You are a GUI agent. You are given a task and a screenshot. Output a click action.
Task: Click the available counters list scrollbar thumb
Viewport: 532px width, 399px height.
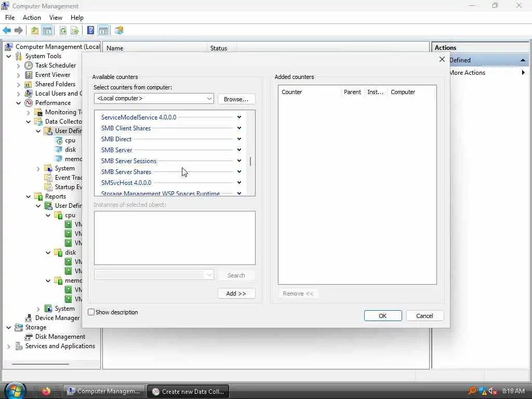pos(250,161)
